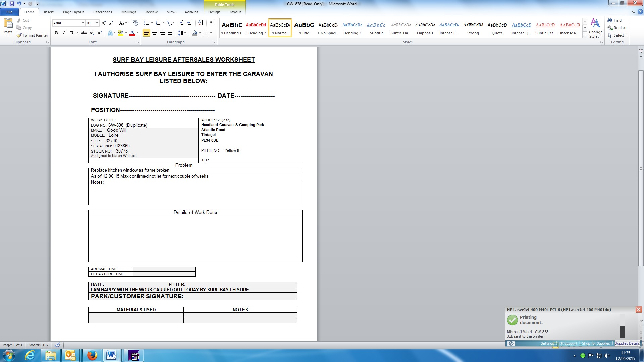644x362 pixels.
Task: Open the Page Layout tab
Action: pyautogui.click(x=73, y=12)
